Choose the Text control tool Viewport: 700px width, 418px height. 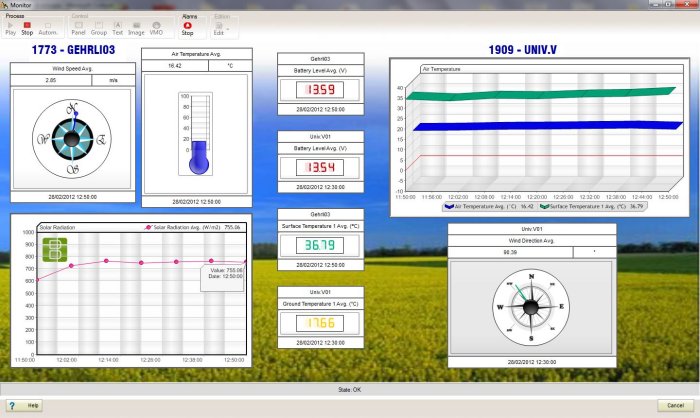[118, 27]
